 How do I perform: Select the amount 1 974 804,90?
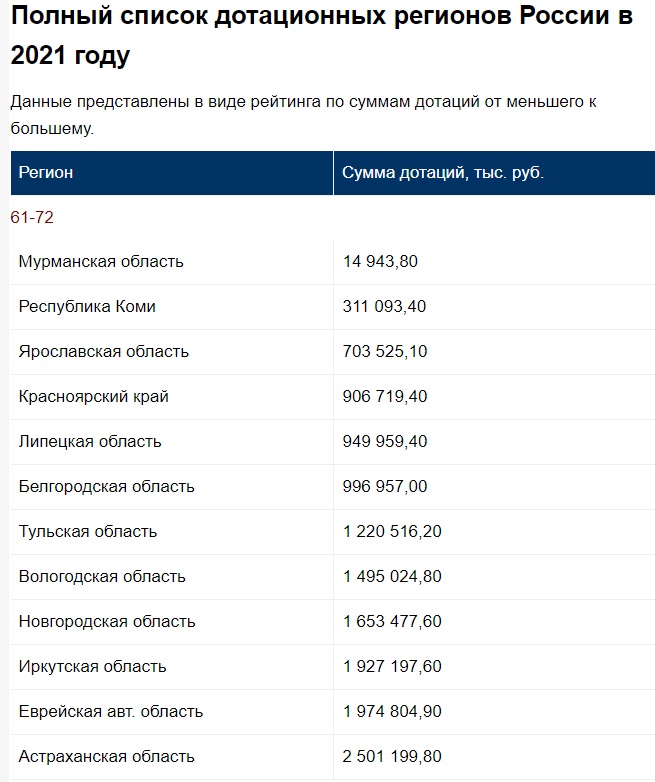tap(392, 712)
